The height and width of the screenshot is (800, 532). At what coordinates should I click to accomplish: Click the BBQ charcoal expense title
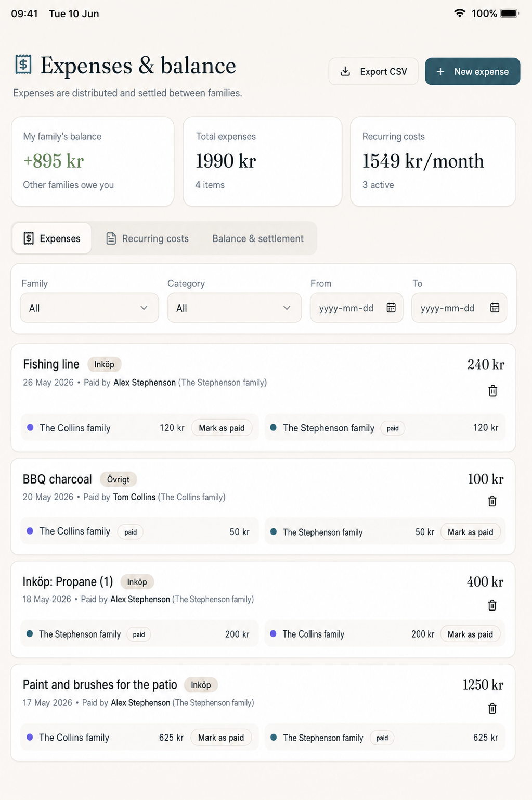(57, 479)
